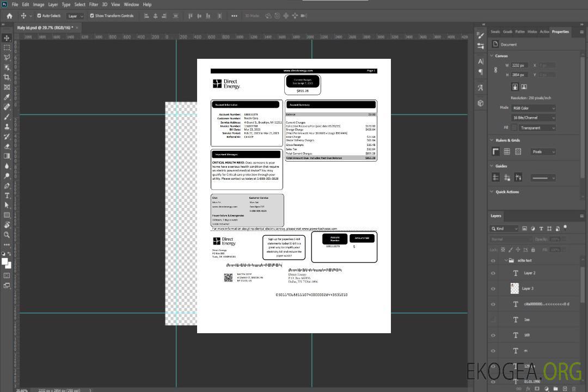Switch to the History panel tab
The width and height of the screenshot is (588, 392).
pos(532,32)
